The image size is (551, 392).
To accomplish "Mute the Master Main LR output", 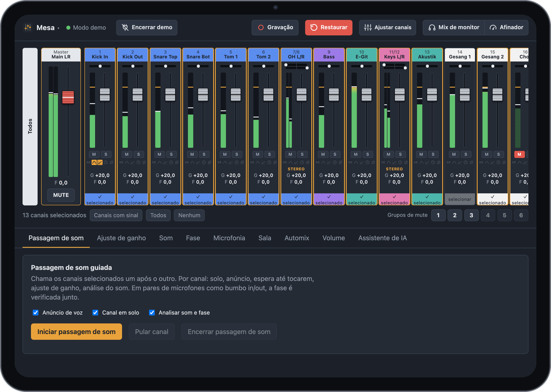I will pyautogui.click(x=61, y=195).
